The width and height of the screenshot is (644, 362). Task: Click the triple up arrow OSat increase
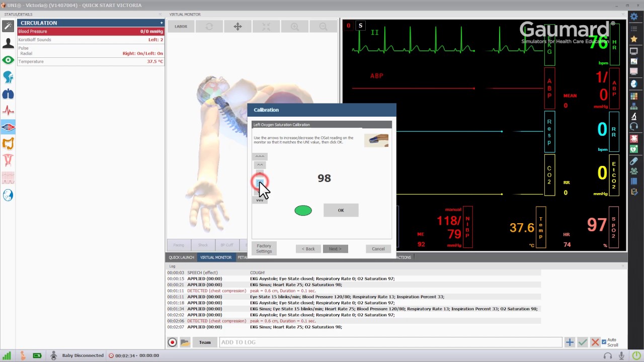tap(260, 156)
